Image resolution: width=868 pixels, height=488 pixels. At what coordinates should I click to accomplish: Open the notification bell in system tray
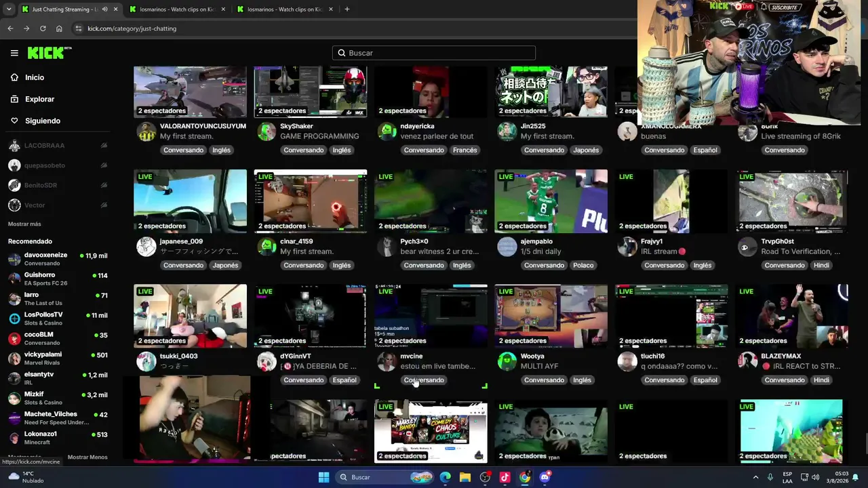856,477
